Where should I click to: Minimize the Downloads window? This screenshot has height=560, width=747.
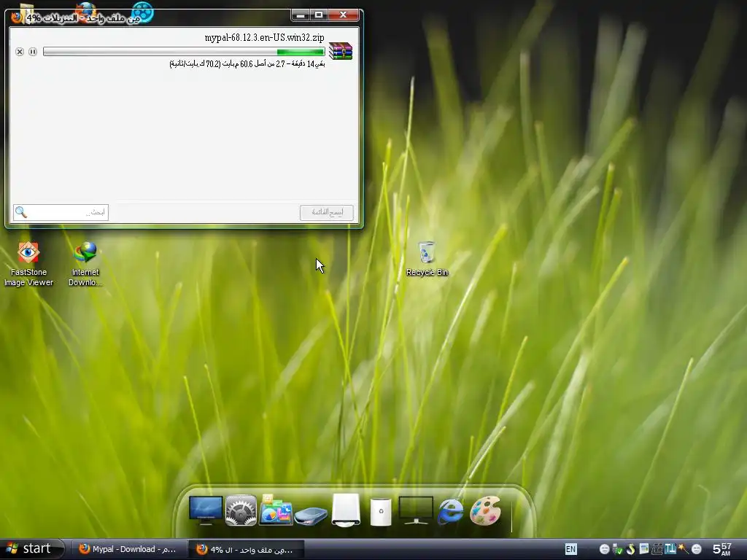tap(301, 15)
